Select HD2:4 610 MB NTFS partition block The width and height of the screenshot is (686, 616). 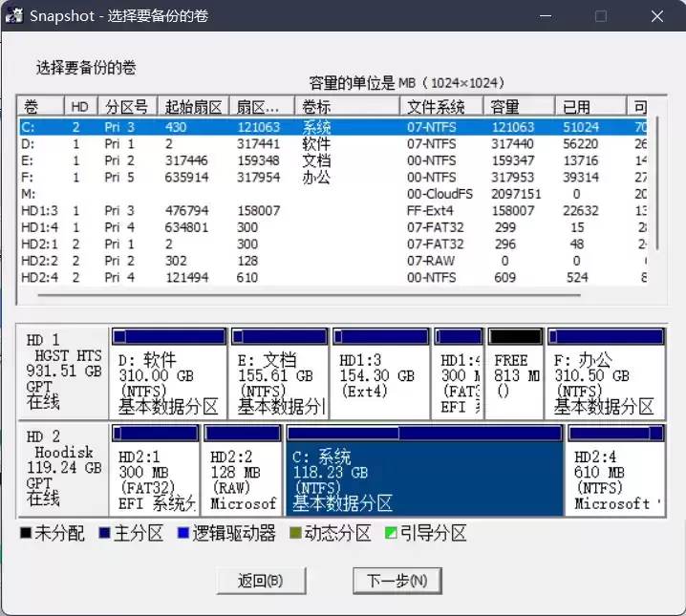(616, 470)
